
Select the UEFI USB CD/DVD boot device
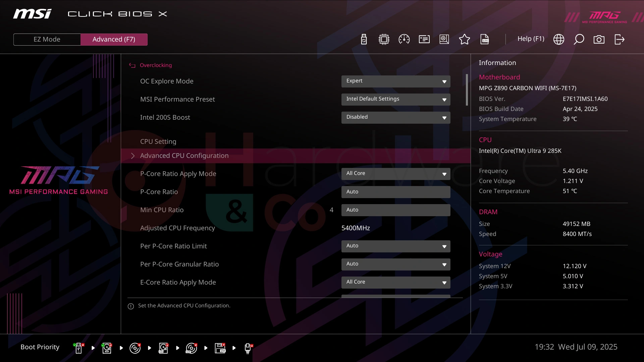[192, 348]
